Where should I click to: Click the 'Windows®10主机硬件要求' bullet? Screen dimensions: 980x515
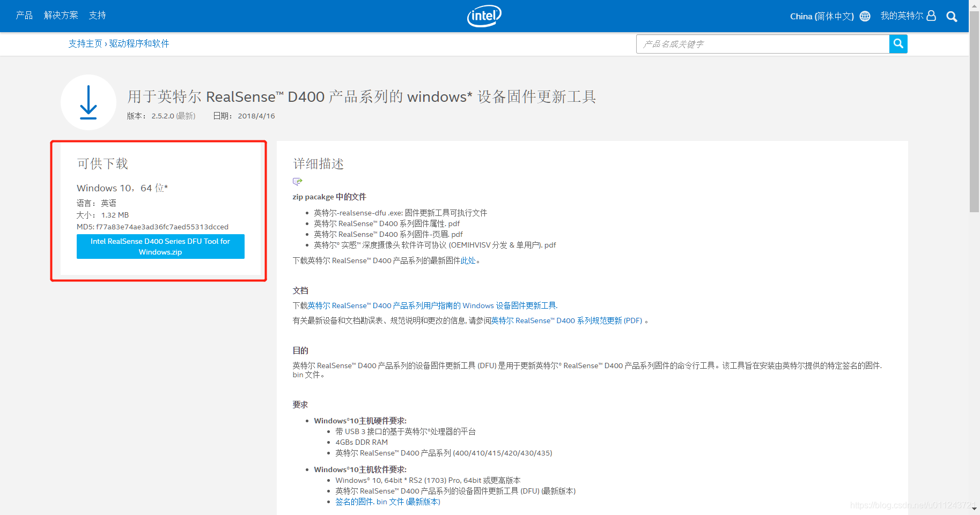click(360, 421)
